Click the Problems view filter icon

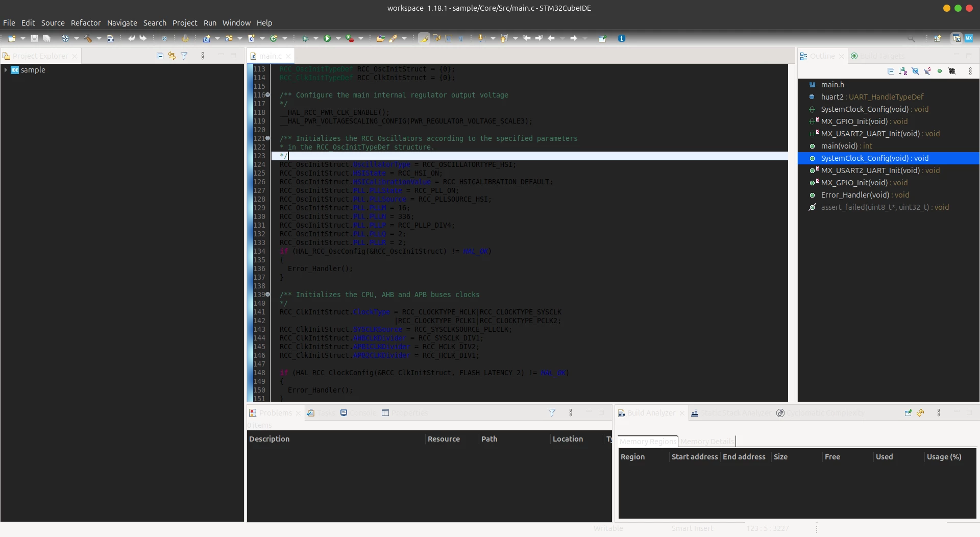[552, 412]
